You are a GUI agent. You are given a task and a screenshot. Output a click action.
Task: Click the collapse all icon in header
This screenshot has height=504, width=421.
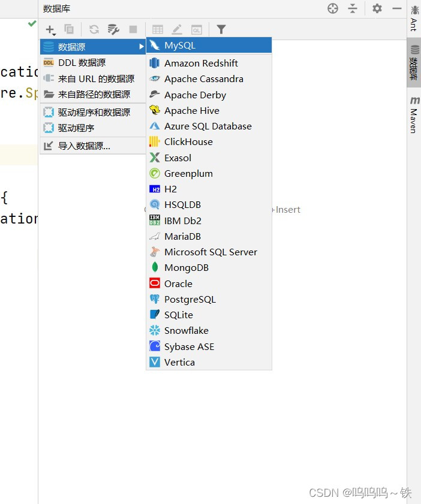(353, 8)
